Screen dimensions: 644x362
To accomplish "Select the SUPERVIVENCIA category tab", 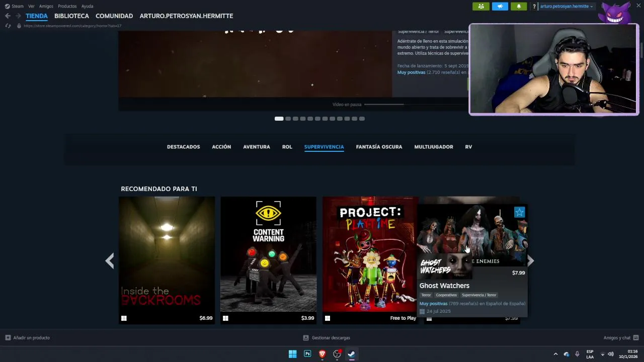I will point(324,147).
